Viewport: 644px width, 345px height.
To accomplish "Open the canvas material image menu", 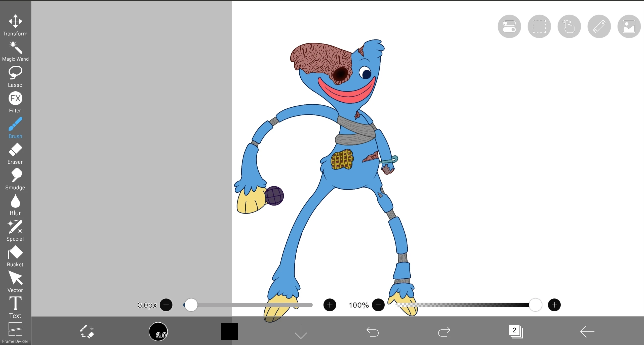I will (629, 26).
